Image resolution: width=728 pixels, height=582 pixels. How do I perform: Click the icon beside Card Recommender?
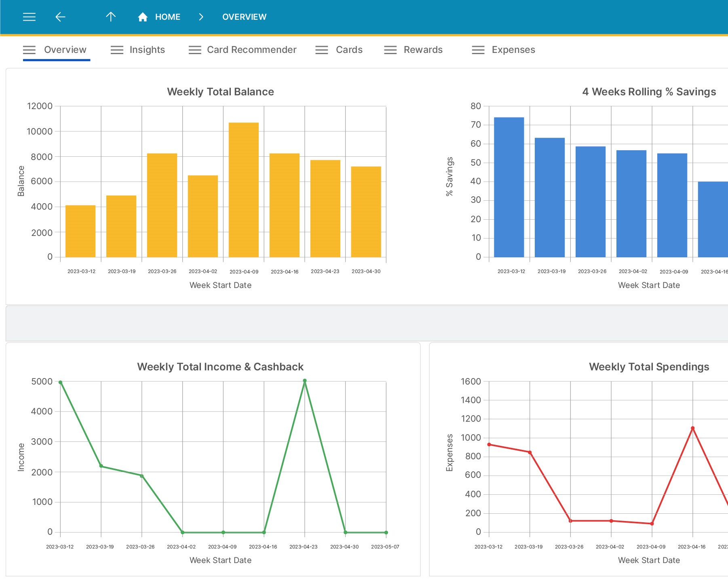(195, 50)
